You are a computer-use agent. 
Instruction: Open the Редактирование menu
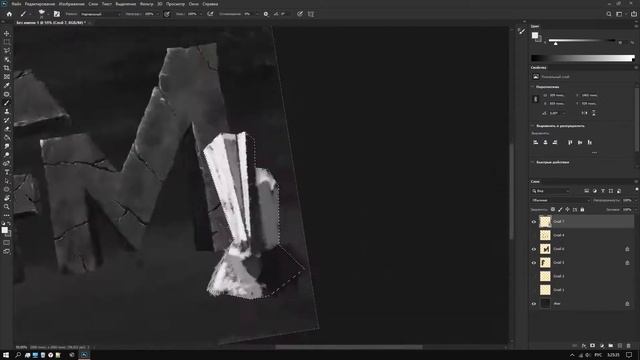(x=40, y=4)
